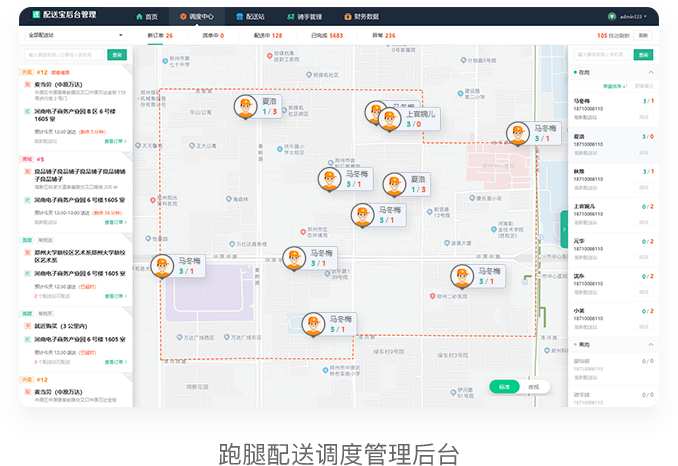Viewport: 678px width, 466px height.
Task: Select the 上官婉儿 3/0 rider marker on map
Action: pyautogui.click(x=388, y=118)
